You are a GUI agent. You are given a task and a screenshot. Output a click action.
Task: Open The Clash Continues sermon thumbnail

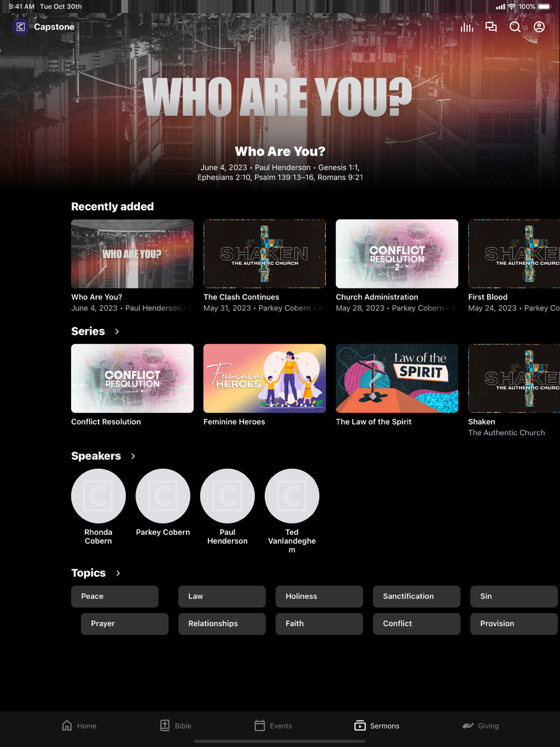(264, 254)
